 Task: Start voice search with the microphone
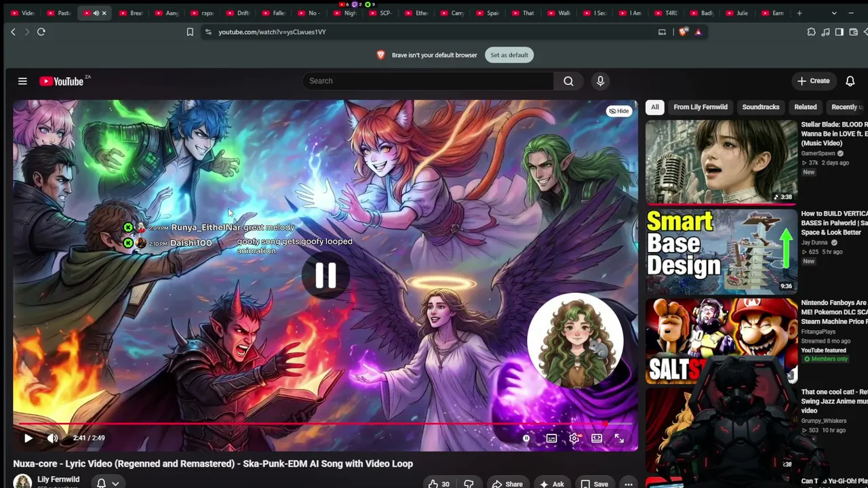point(600,81)
